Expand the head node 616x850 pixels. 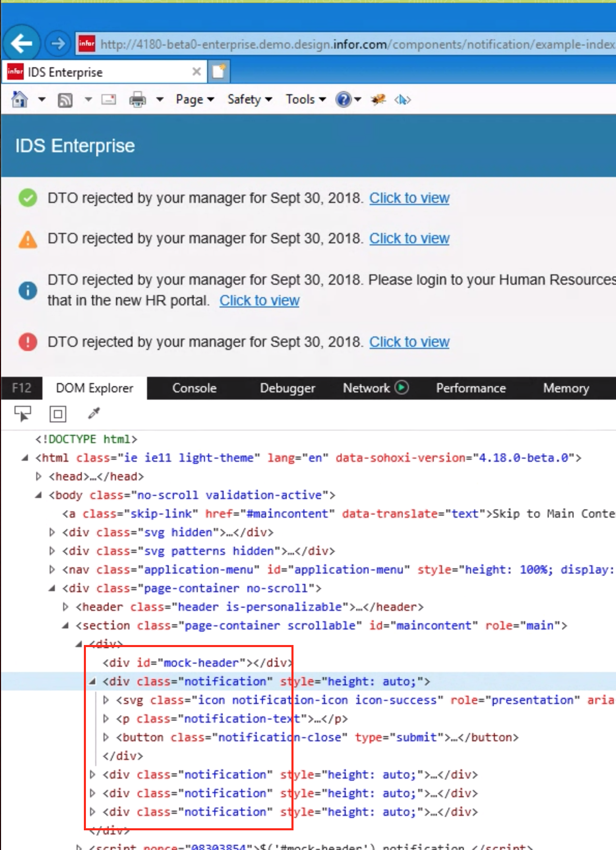[38, 476]
